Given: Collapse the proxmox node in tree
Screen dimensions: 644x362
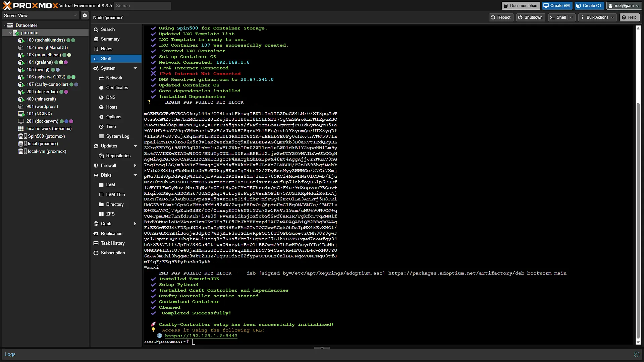Looking at the screenshot, I should (10, 33).
